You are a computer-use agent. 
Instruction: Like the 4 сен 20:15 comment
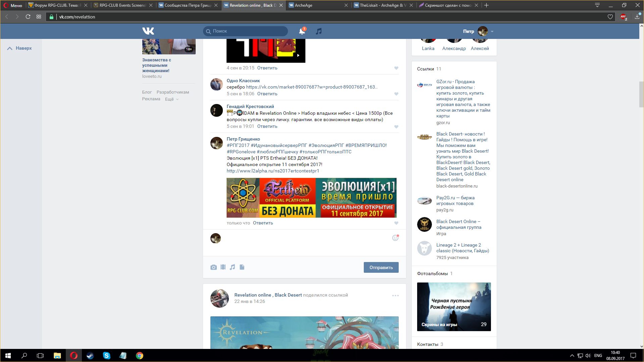(396, 68)
